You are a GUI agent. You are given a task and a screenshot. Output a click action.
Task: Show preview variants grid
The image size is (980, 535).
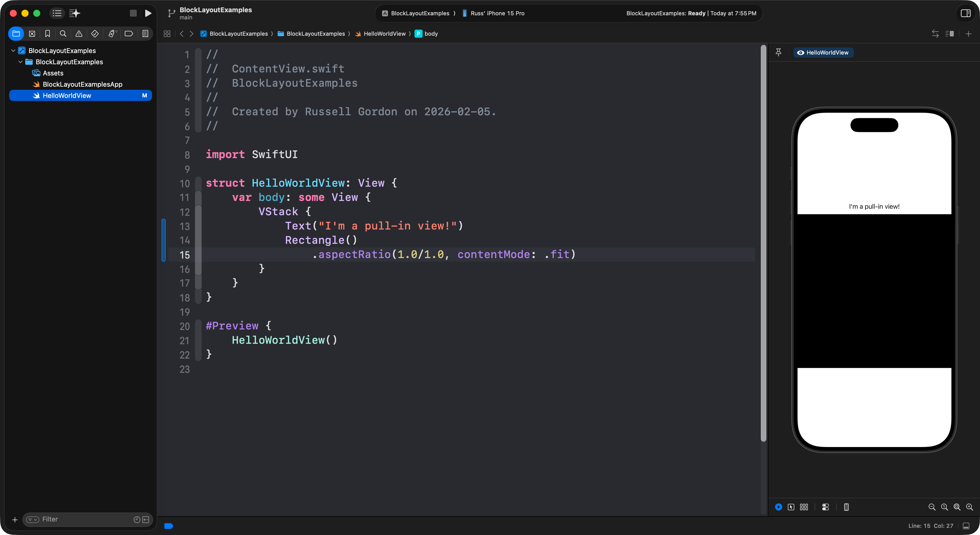pos(804,507)
